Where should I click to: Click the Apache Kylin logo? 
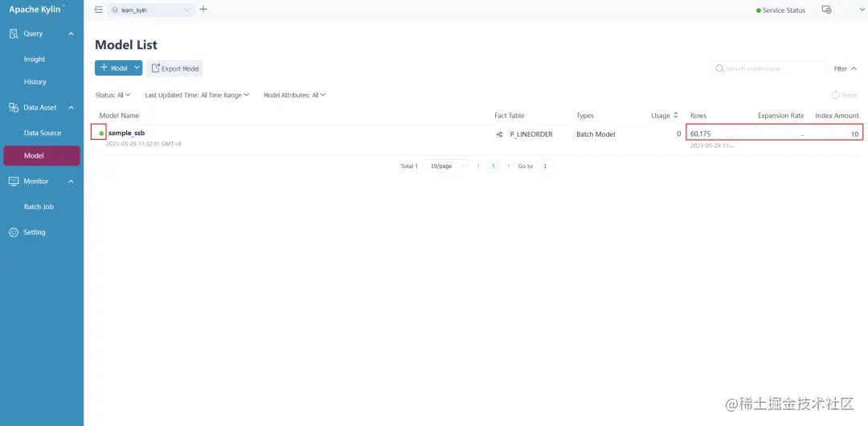click(36, 10)
